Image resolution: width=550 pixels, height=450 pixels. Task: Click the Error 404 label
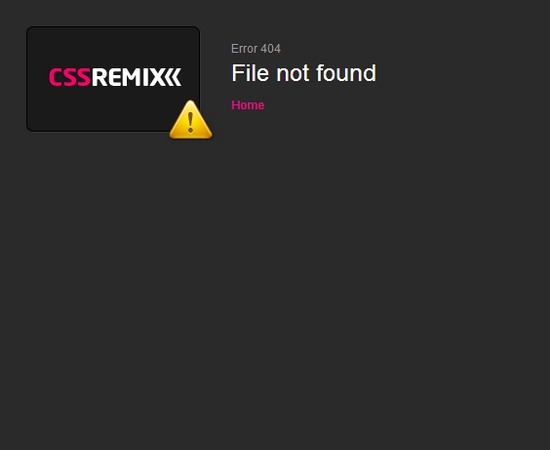pos(256,49)
